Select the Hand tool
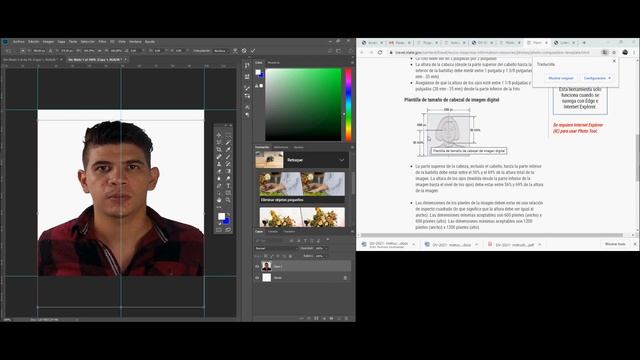640x360 pixels. tap(219, 200)
